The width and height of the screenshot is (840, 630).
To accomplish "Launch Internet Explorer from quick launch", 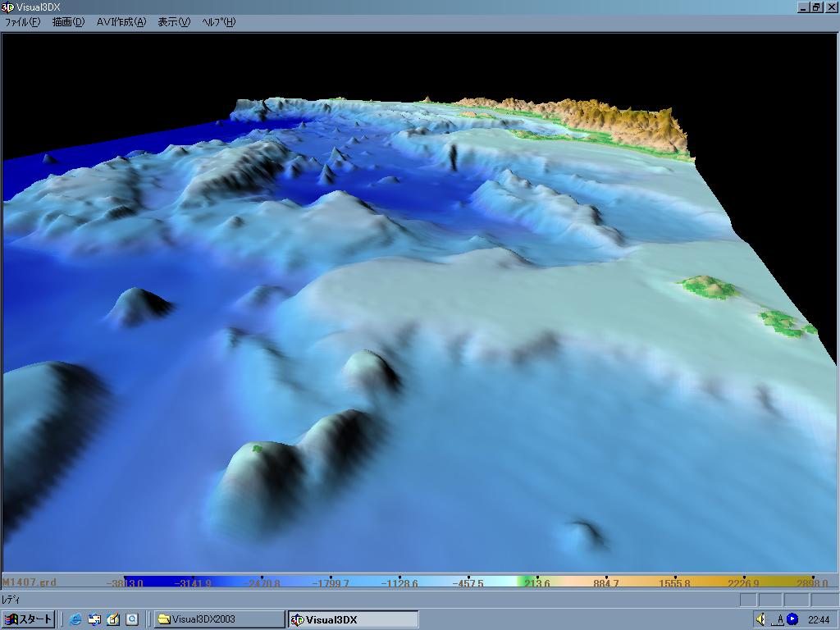I will point(75,619).
